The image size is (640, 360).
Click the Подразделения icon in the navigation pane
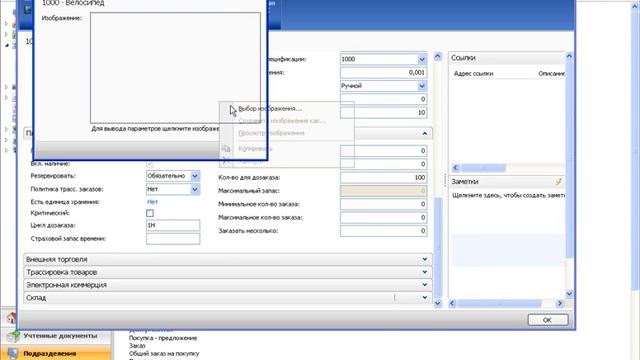(x=13, y=353)
